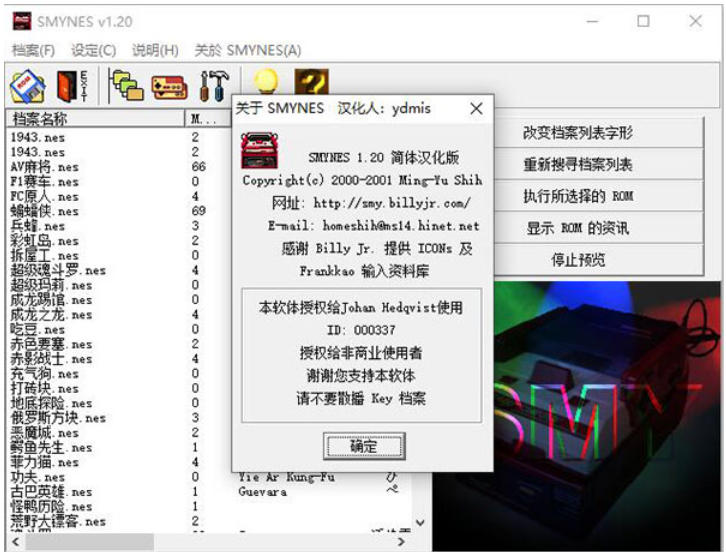Open the 设定(C) menu
The height and width of the screenshot is (552, 726).
[x=94, y=50]
